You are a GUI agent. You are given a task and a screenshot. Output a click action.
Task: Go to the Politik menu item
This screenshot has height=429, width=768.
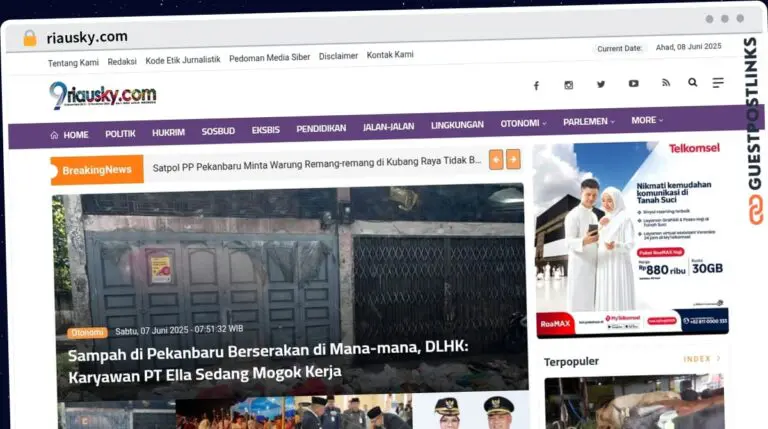click(120, 133)
